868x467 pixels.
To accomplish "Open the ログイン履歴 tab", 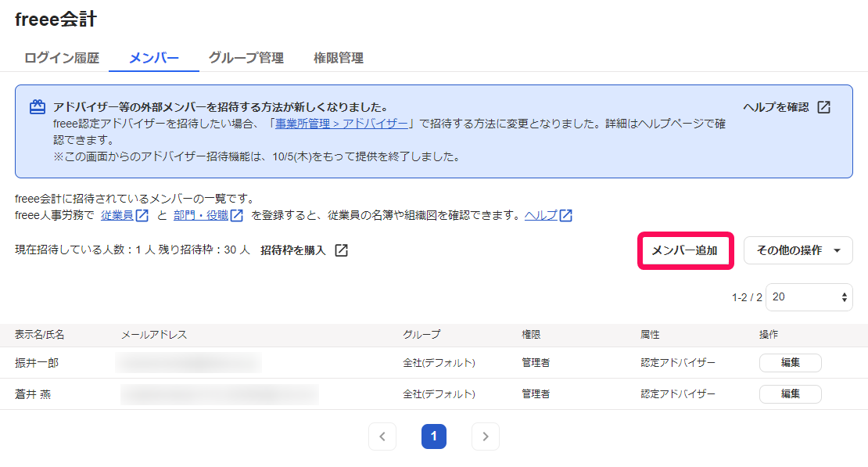I will (x=62, y=58).
